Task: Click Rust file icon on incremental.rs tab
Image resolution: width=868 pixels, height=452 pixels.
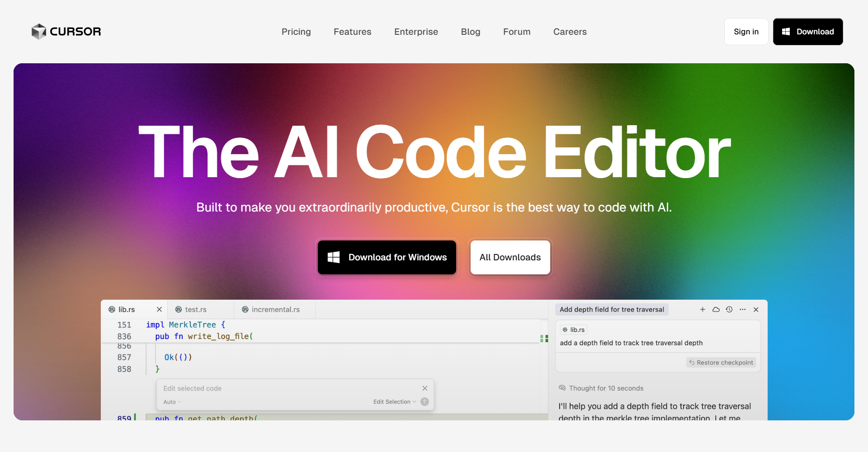Action: pos(245,310)
